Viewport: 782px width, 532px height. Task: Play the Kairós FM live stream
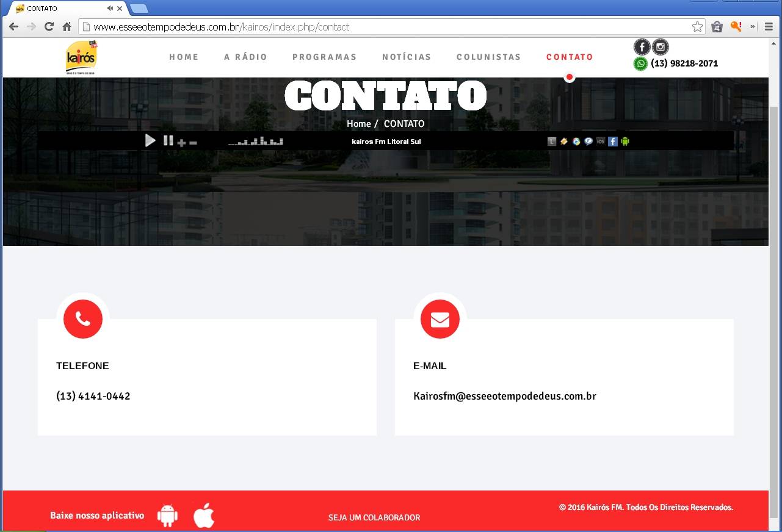[x=150, y=140]
